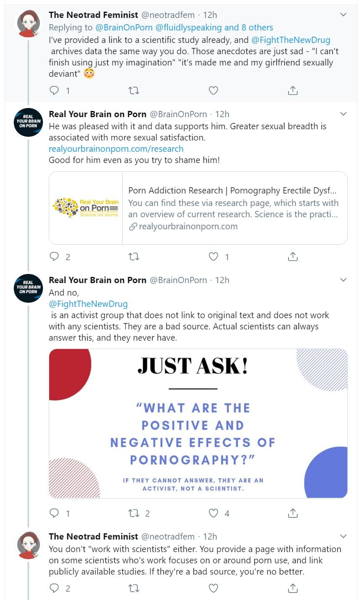The height and width of the screenshot is (600, 364).
Task: Open the chevron menu on last tweet
Action: click(x=343, y=536)
